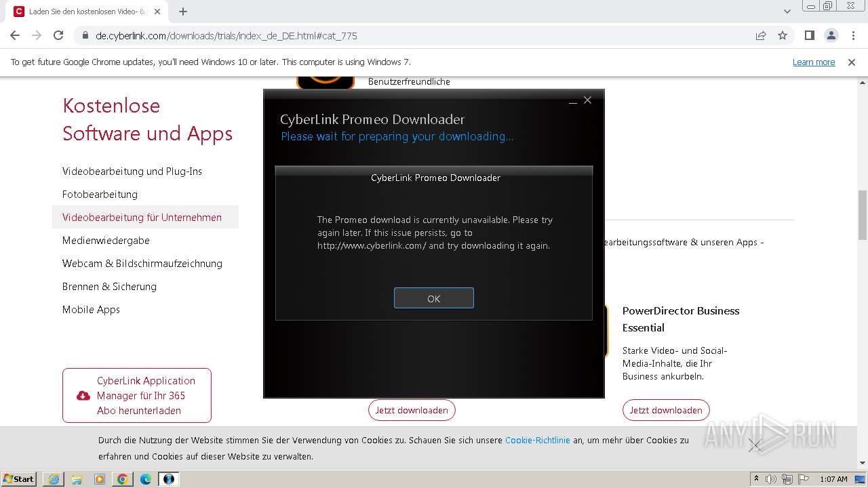Open Windows Media Player from taskbar
Image resolution: width=868 pixels, height=488 pixels.
click(100, 479)
